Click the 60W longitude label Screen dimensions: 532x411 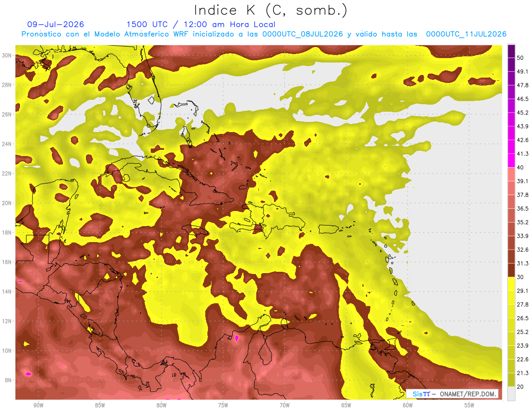(408, 405)
